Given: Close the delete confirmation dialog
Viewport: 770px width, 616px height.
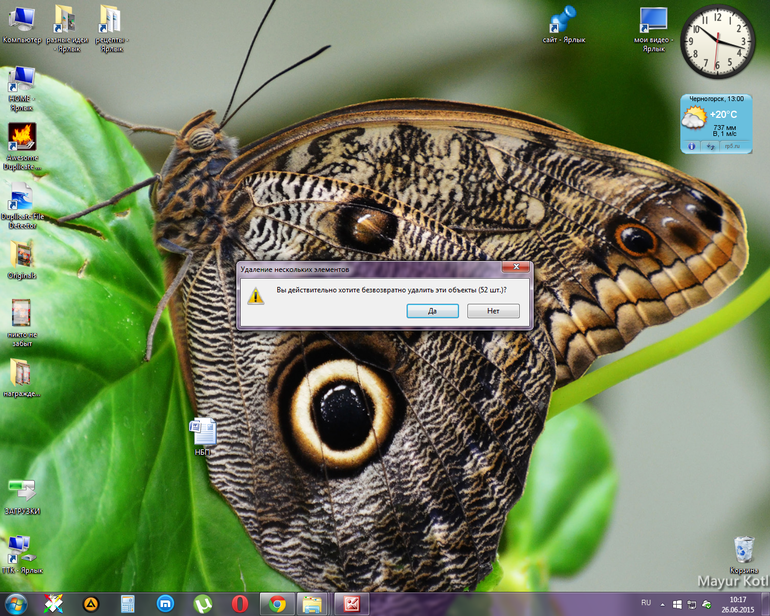Looking at the screenshot, I should (x=516, y=268).
